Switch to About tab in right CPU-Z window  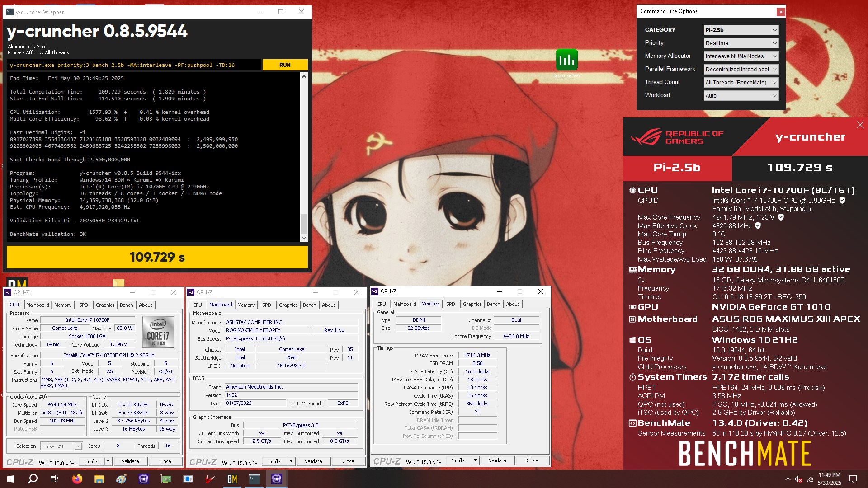tap(513, 304)
